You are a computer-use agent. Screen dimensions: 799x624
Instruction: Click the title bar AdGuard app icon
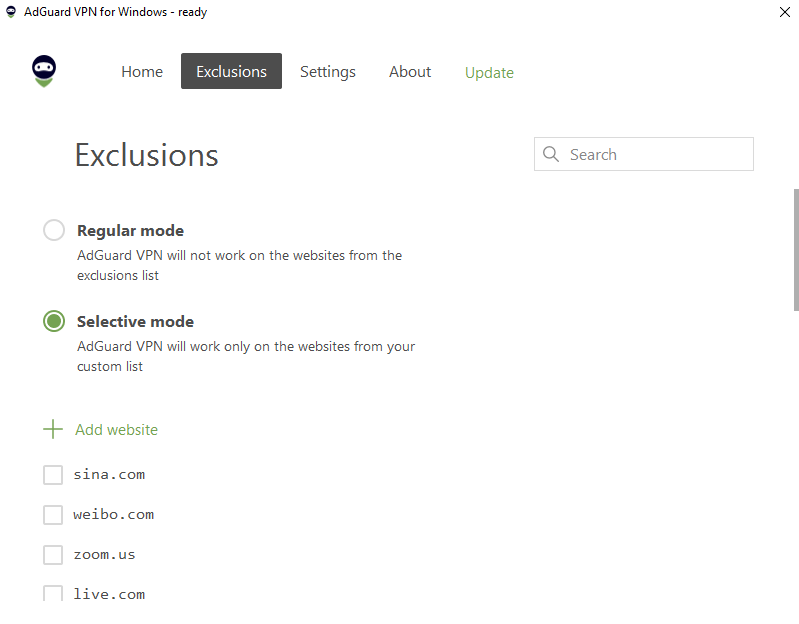click(11, 12)
